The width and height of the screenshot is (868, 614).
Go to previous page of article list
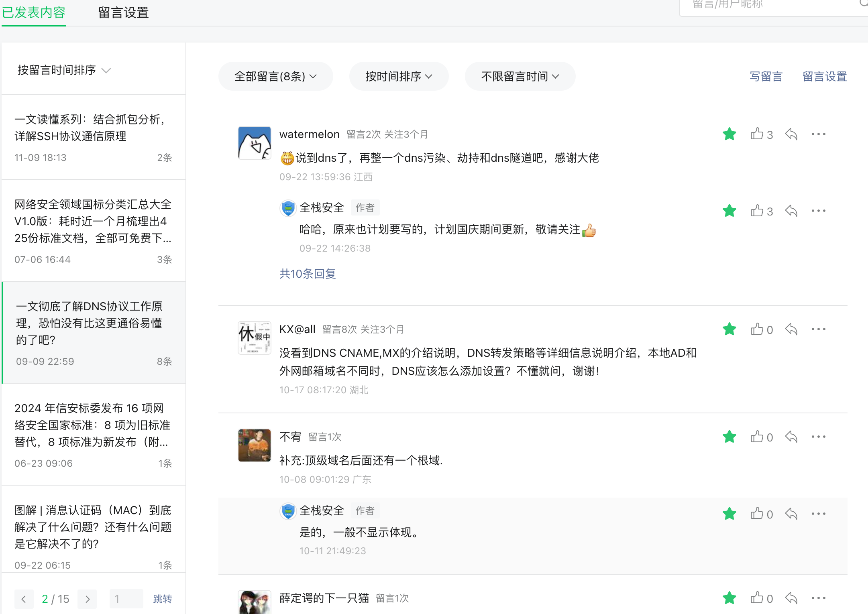(x=24, y=599)
